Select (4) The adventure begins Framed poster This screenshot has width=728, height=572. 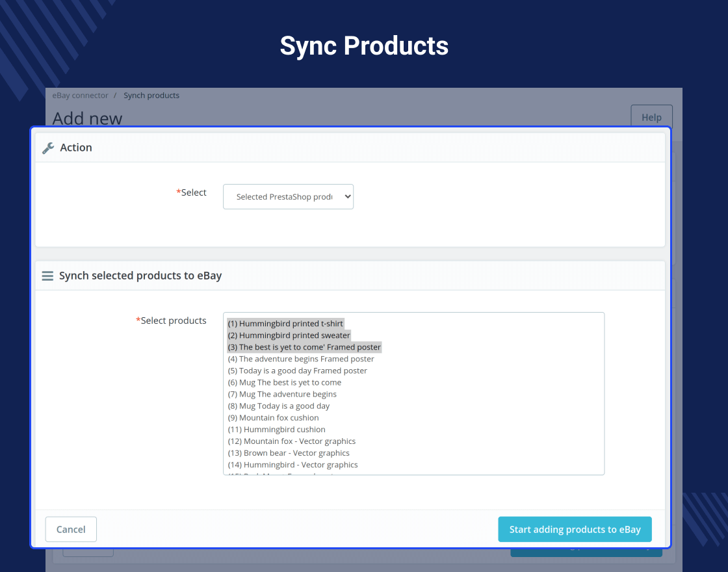coord(301,359)
